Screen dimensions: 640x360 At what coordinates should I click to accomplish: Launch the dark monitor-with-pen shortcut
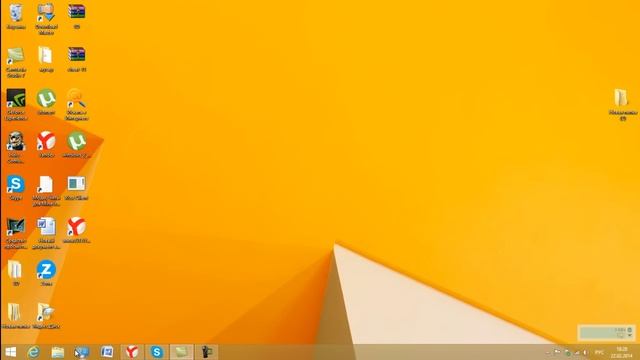click(16, 233)
